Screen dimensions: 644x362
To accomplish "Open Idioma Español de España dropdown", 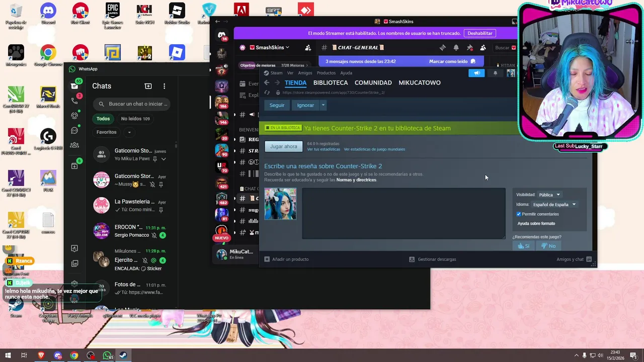I will tap(554, 205).
